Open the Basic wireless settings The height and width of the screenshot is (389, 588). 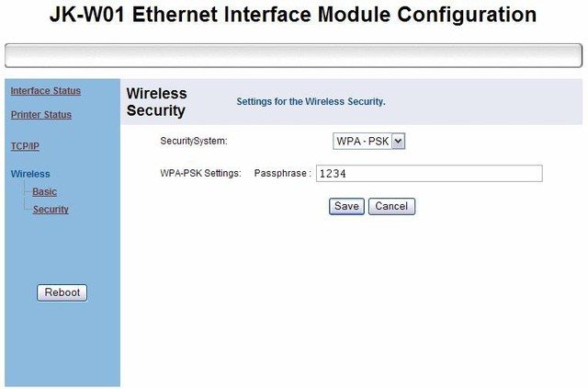pos(44,192)
